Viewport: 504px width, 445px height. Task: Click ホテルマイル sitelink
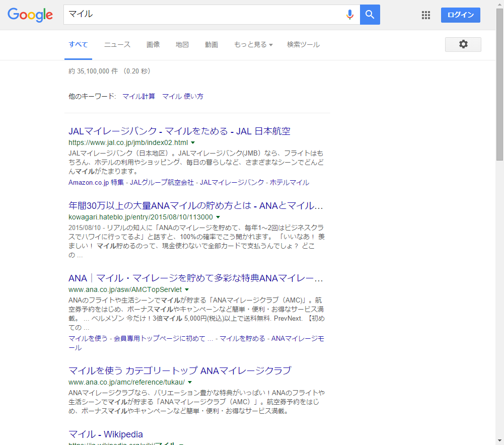point(290,183)
